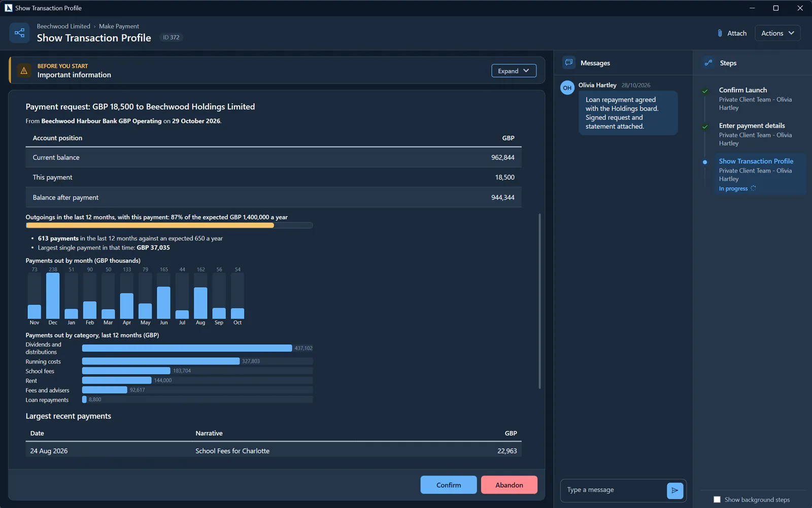The width and height of the screenshot is (812, 508).
Task: Click the 437,102 dividends value label
Action: click(x=303, y=348)
